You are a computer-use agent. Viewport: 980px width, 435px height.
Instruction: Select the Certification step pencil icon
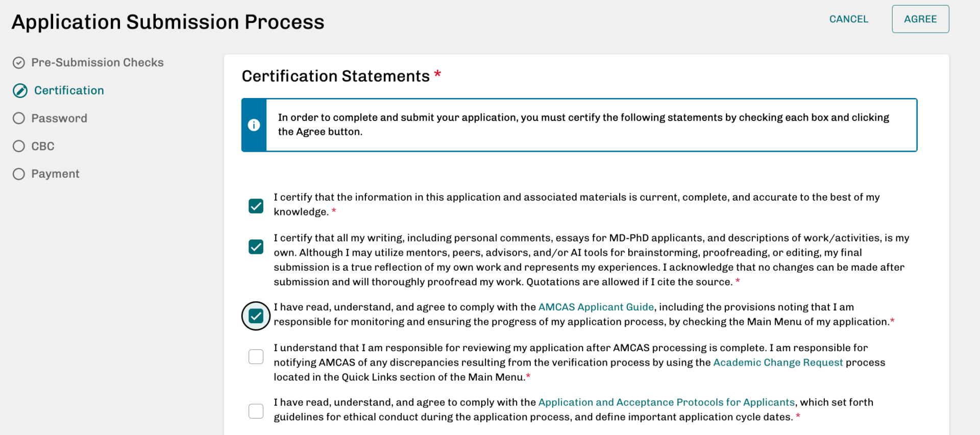pyautogui.click(x=20, y=90)
